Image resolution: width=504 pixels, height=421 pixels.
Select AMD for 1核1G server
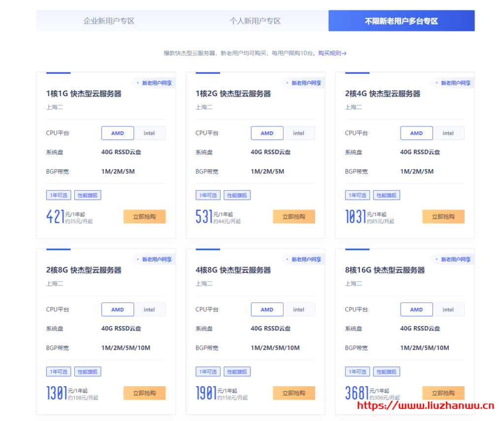coord(118,133)
